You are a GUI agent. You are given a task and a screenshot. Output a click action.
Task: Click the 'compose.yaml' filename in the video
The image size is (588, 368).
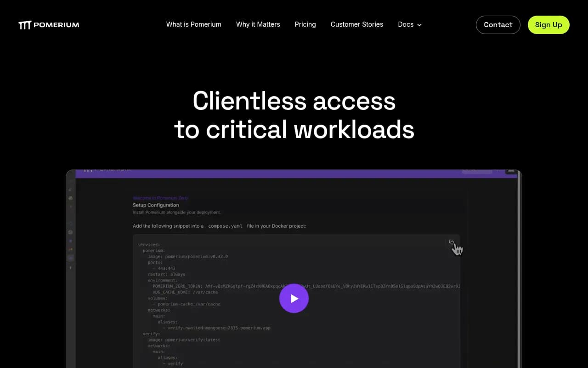point(225,226)
